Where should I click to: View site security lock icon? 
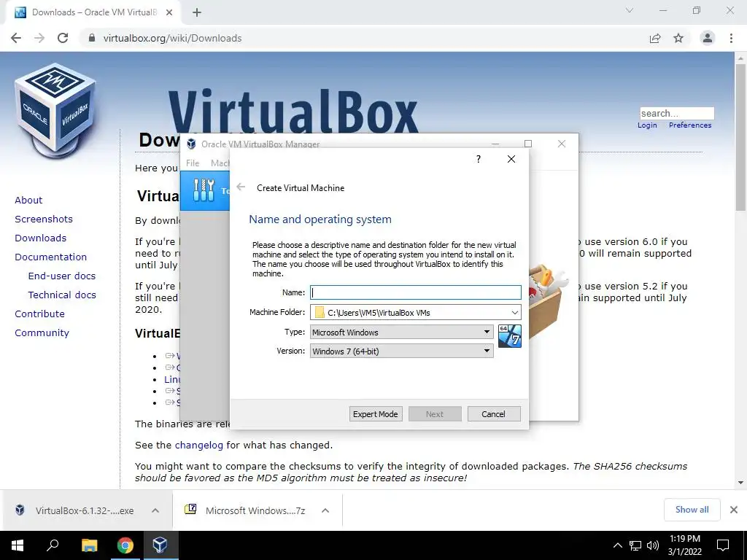(x=92, y=38)
